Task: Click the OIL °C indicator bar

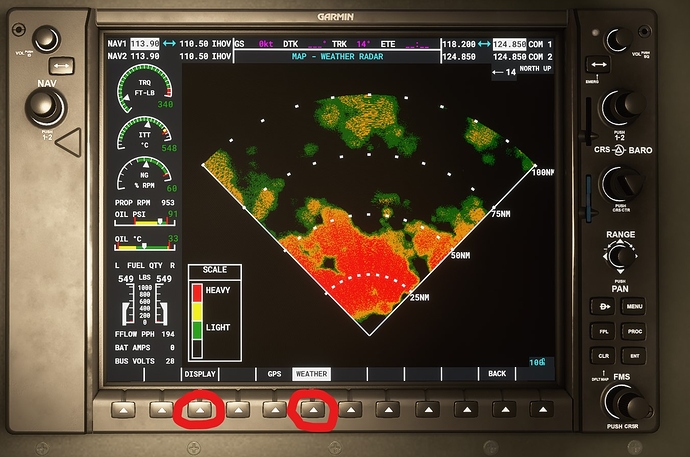Action: click(145, 248)
